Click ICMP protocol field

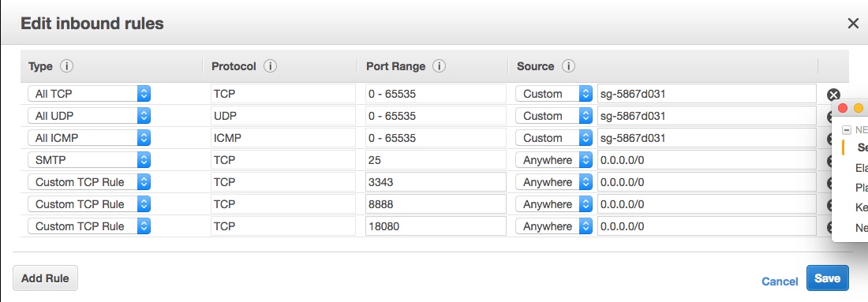(282, 138)
